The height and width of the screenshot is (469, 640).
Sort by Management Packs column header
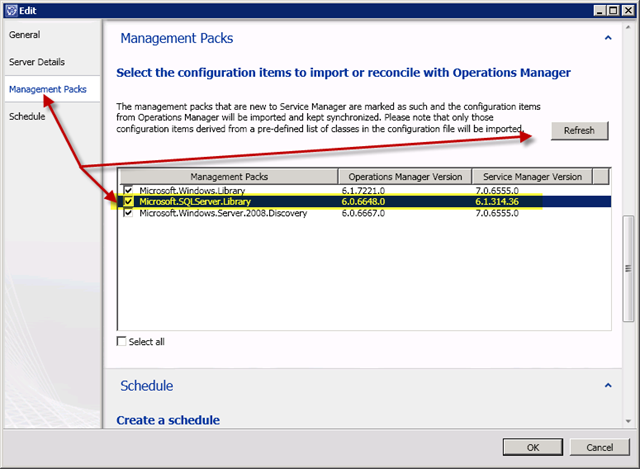pos(227,176)
